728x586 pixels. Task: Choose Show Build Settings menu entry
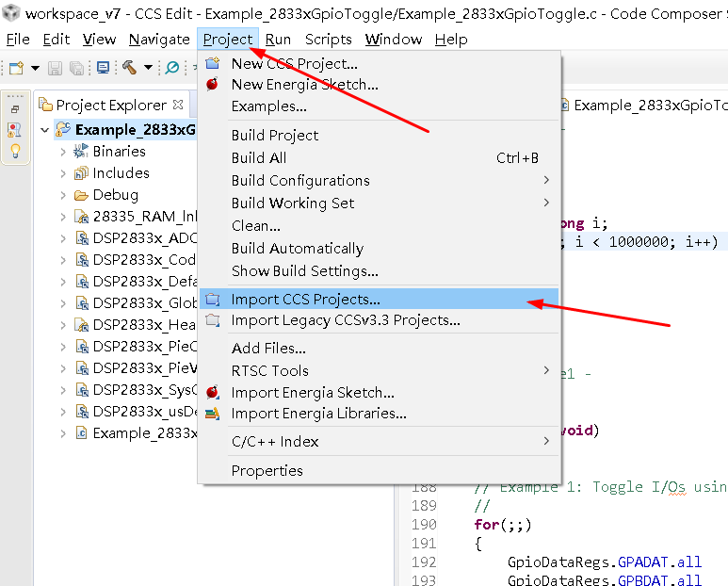tap(379, 270)
